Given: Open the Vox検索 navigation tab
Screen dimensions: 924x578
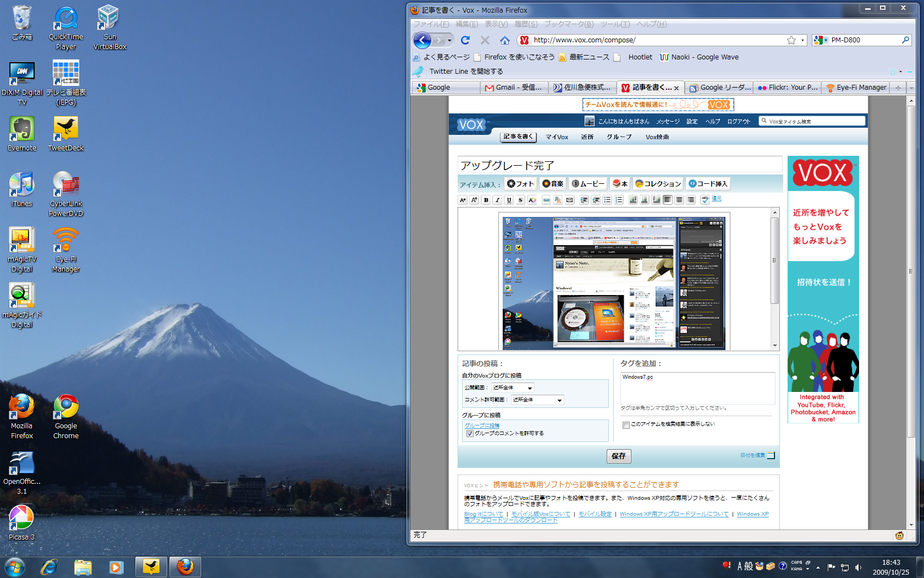Looking at the screenshot, I should pyautogui.click(x=657, y=137).
